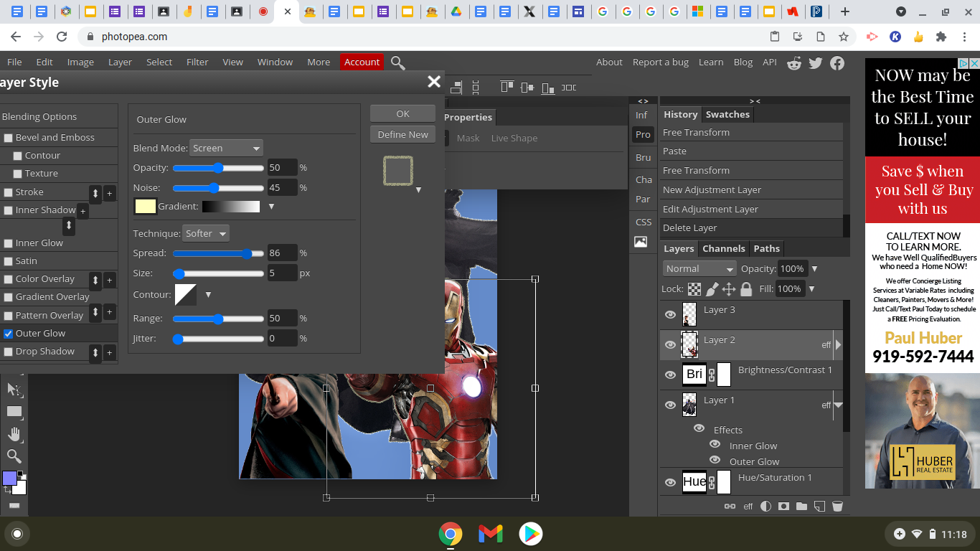Screen dimensions: 980x551
Task: Click OK in the Layer Style dialog
Action: coord(402,113)
